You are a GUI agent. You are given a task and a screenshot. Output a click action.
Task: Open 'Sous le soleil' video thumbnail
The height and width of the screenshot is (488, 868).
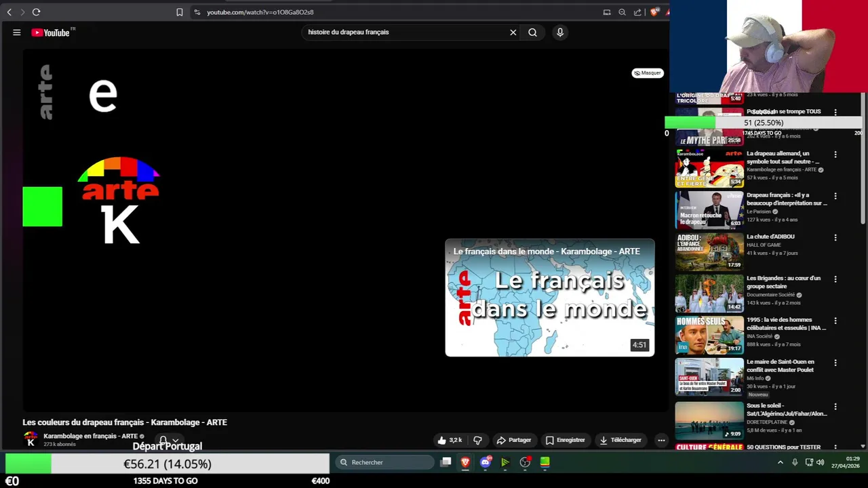tap(709, 421)
